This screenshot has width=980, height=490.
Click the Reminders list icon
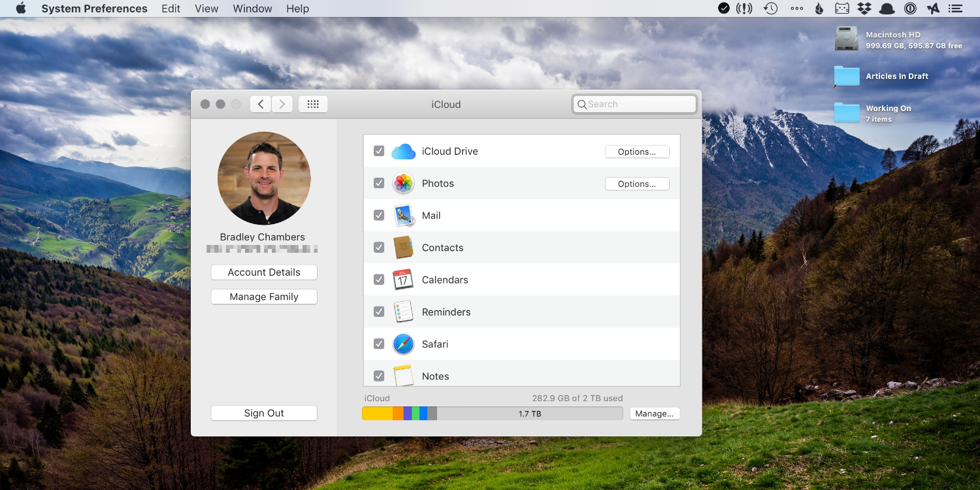tap(403, 312)
